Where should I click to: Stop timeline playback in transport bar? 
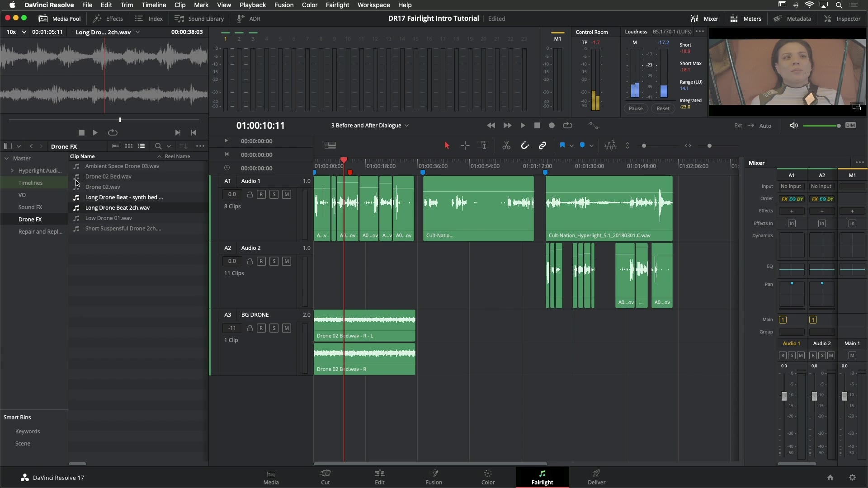pos(537,126)
